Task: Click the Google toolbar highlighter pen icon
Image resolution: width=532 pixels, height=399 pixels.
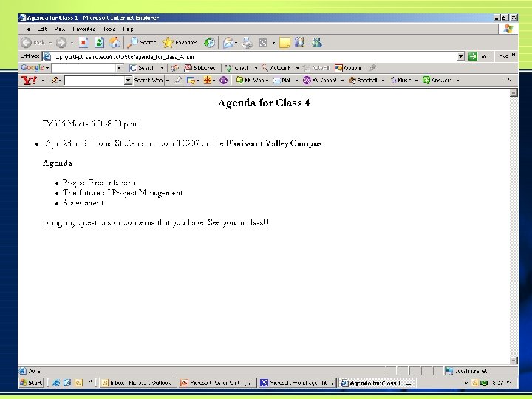Action: (372, 68)
